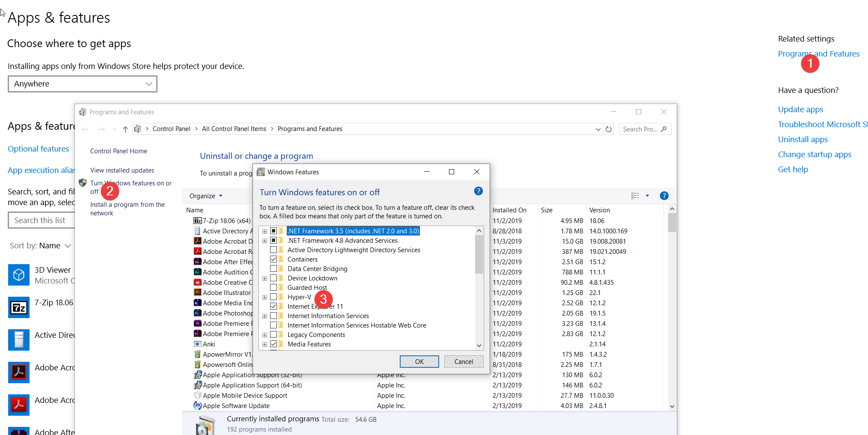Image resolution: width=868 pixels, height=435 pixels.
Task: Enable Active Directory Lightweight Directory Services checkbox
Action: 273,250
